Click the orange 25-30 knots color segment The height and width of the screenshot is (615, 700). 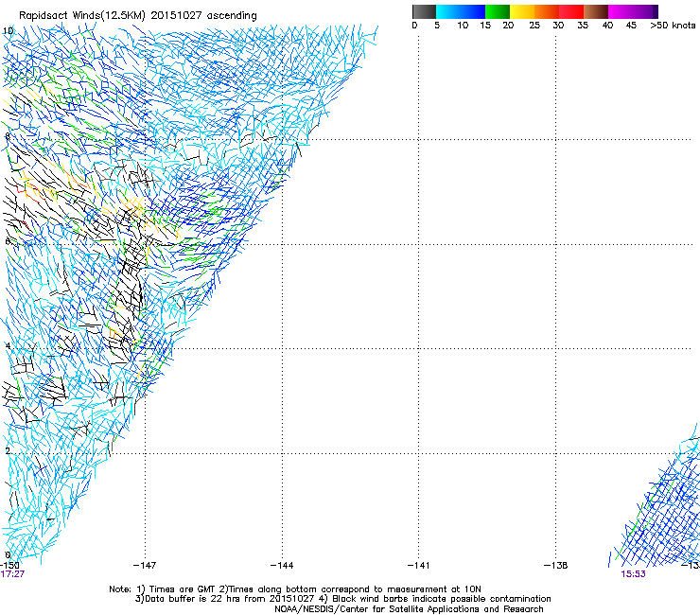(x=547, y=11)
